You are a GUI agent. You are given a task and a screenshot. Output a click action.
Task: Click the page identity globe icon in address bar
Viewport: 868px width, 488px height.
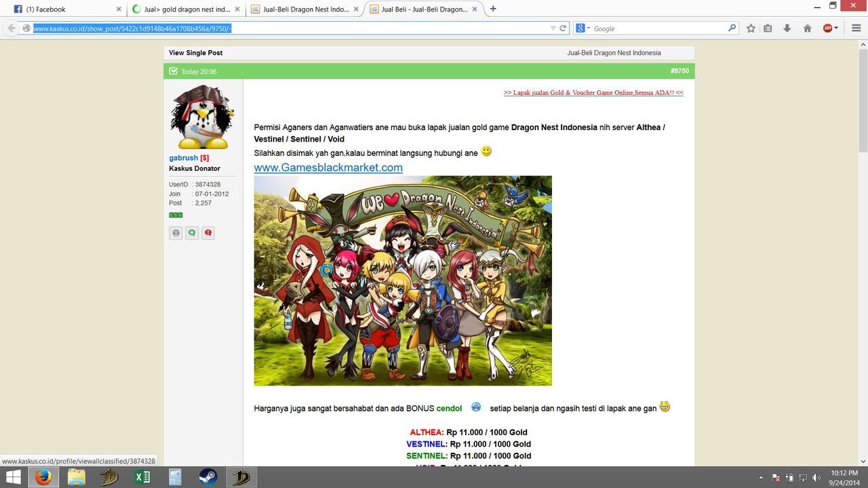[26, 28]
